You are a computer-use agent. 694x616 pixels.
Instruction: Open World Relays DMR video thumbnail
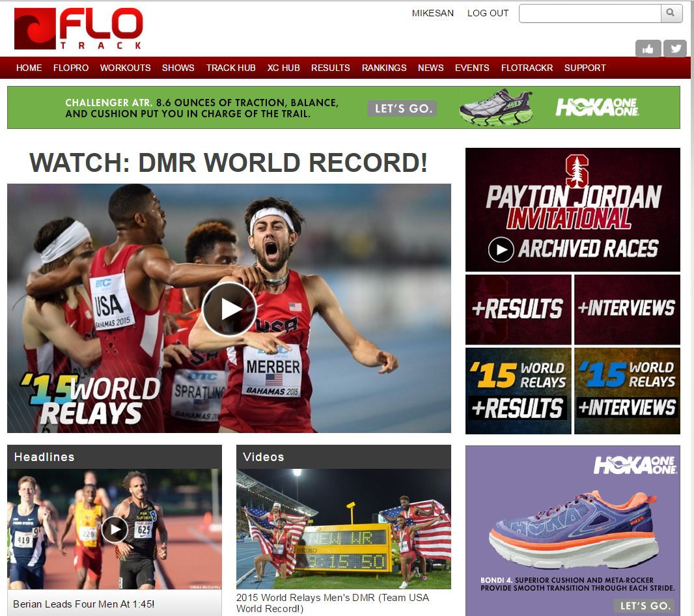click(x=344, y=529)
